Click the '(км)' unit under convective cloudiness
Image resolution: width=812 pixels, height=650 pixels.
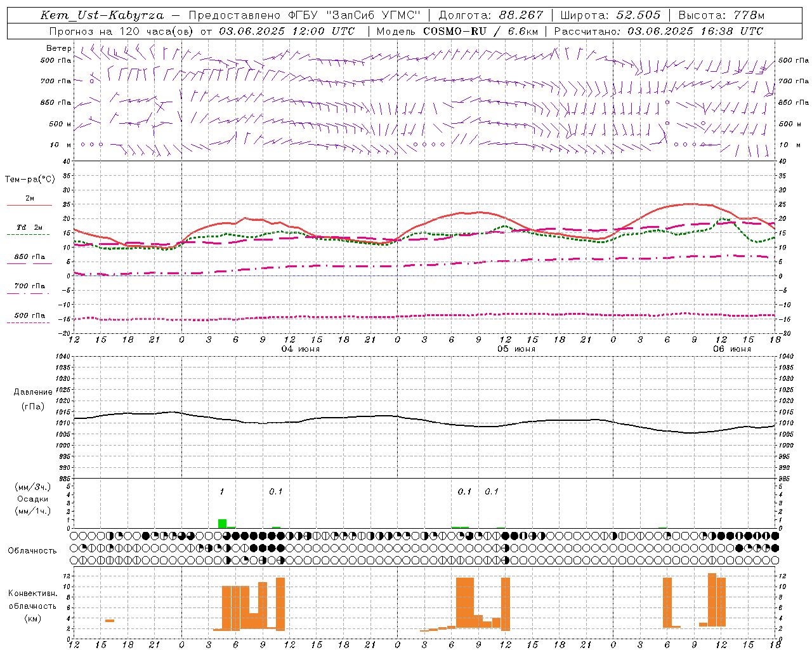(33, 618)
